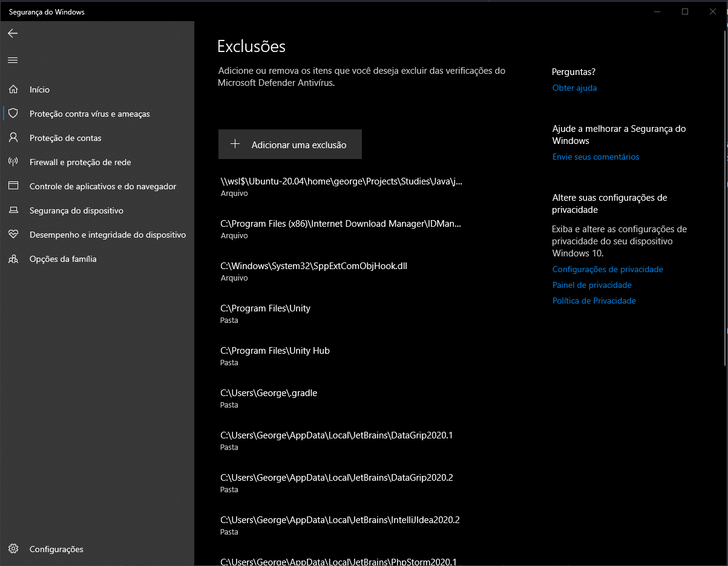Image resolution: width=728 pixels, height=566 pixels.
Task: Click Envie seus comentários link
Action: (x=595, y=157)
